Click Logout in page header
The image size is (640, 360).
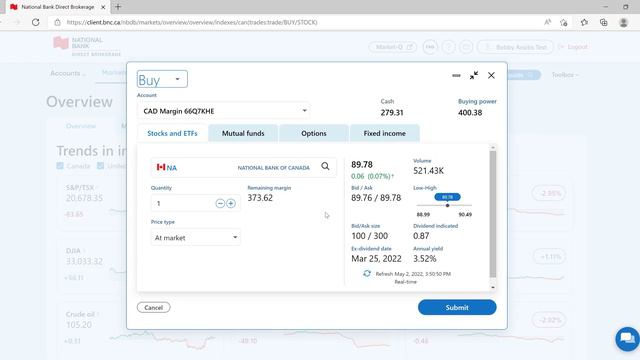tap(573, 47)
